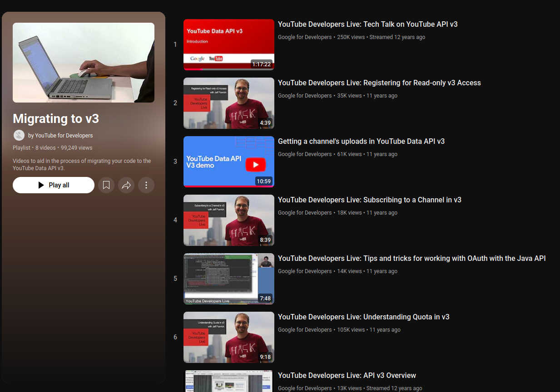The height and width of the screenshot is (392, 560).
Task: Click the Play all button
Action: click(x=54, y=185)
